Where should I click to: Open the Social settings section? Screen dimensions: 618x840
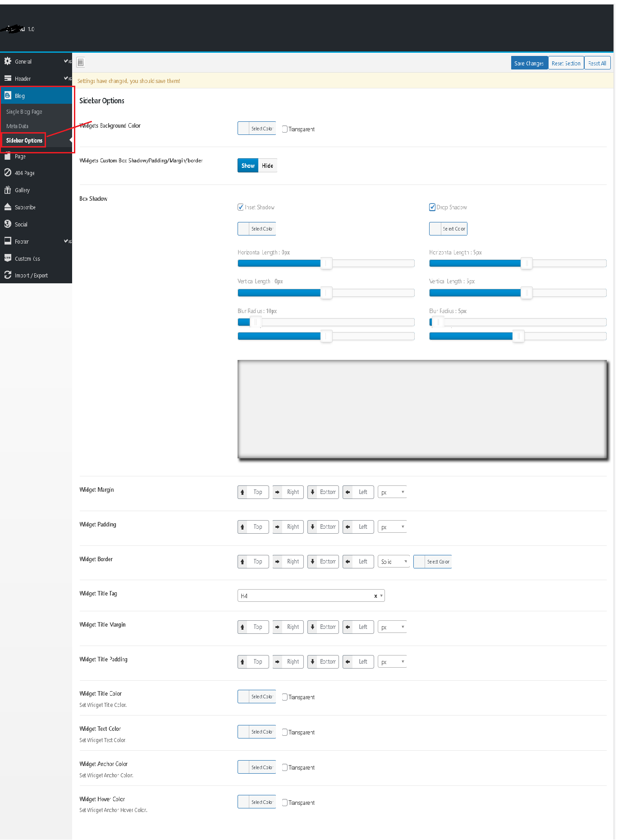(36, 224)
